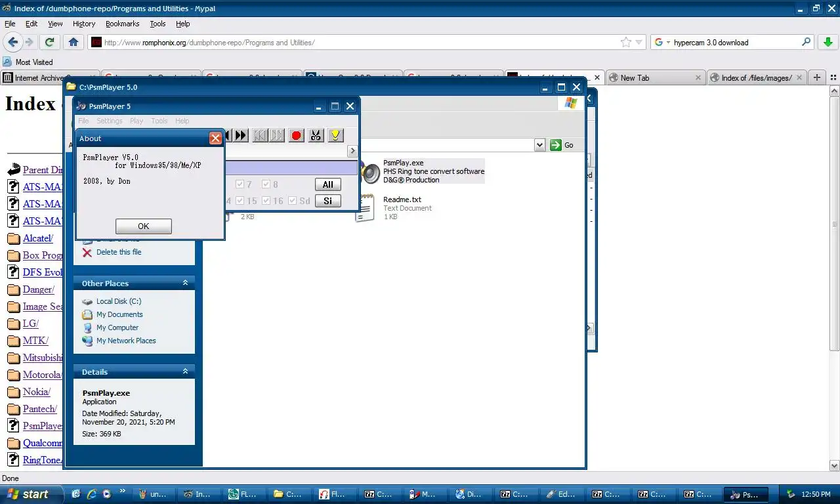Open the PsmPlayer Play menu
The image size is (840, 504).
click(136, 121)
